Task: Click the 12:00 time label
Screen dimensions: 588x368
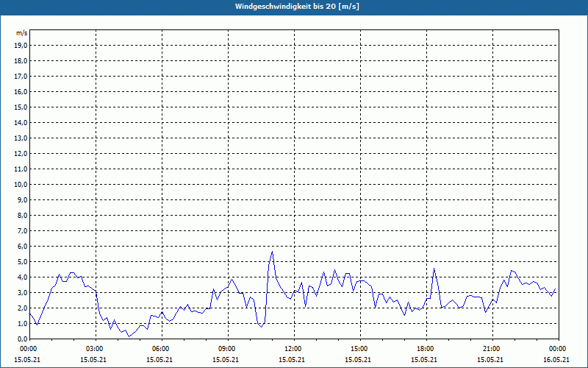Action: [294, 349]
